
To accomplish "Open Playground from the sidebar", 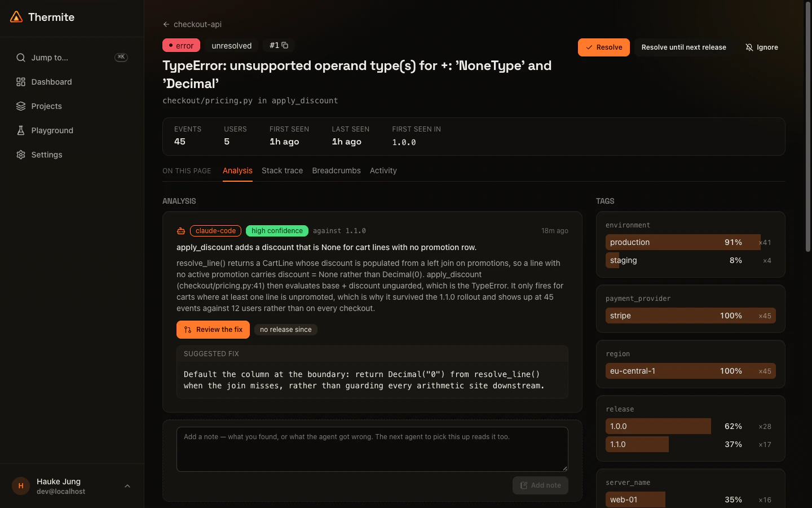I will click(x=72, y=130).
